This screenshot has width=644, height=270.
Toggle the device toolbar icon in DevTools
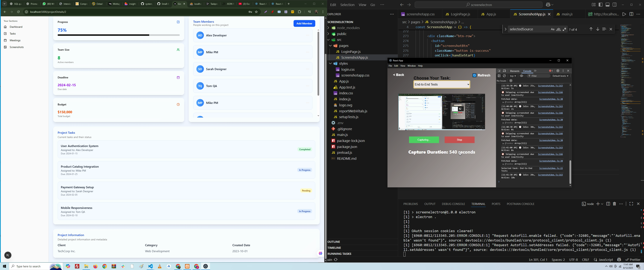505,71
